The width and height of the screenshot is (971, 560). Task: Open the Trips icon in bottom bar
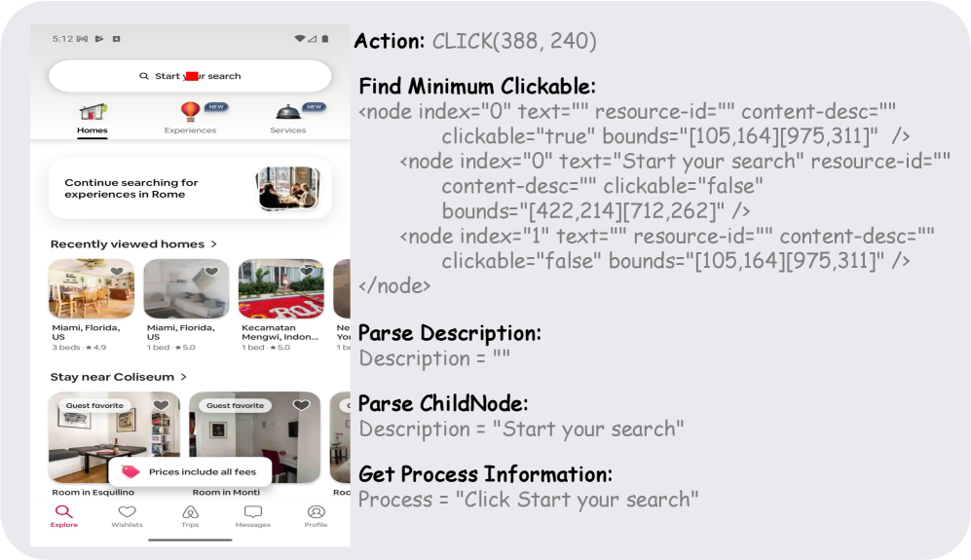tap(190, 511)
